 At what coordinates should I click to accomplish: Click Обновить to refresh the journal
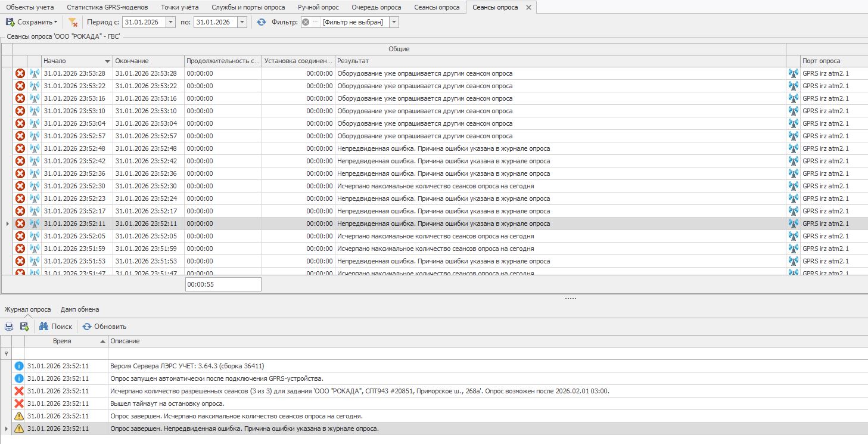(104, 327)
